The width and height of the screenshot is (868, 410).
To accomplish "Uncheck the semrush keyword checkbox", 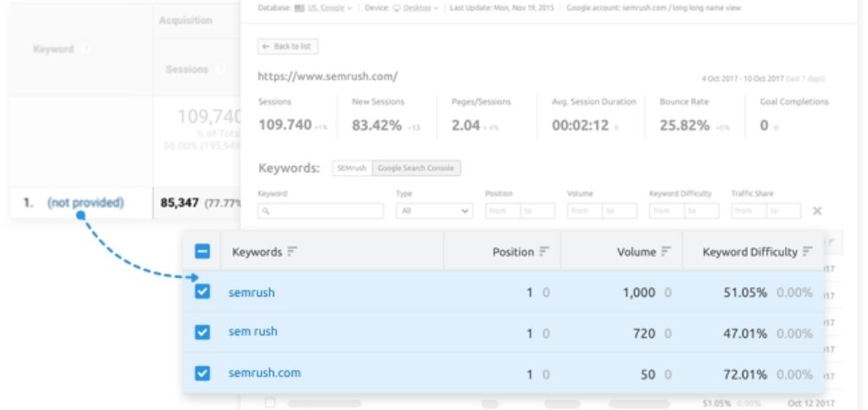I will [203, 291].
